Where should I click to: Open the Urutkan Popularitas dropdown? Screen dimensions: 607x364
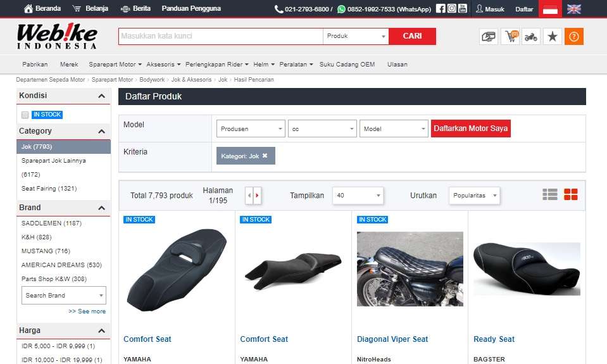[x=474, y=196]
